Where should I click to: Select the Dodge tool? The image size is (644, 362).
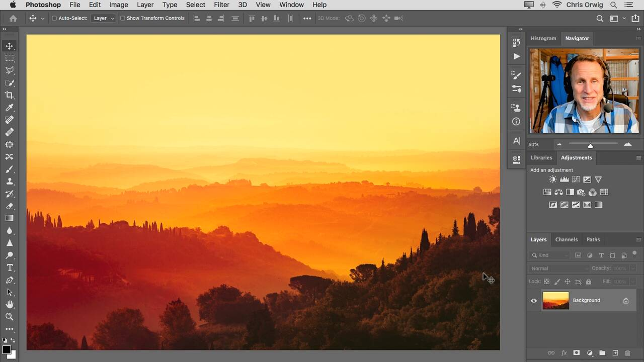click(9, 255)
